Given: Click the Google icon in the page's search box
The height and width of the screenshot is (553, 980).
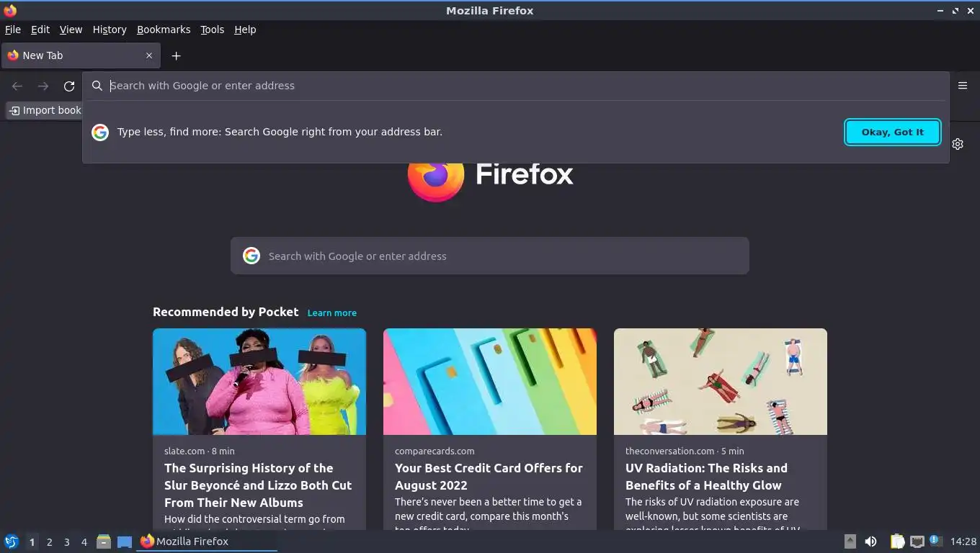Looking at the screenshot, I should [x=251, y=256].
